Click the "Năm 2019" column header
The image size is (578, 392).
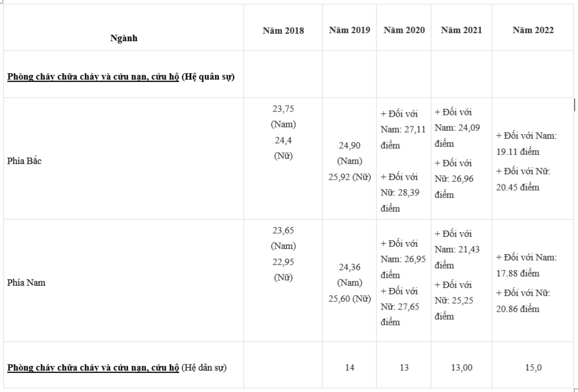[349, 30]
